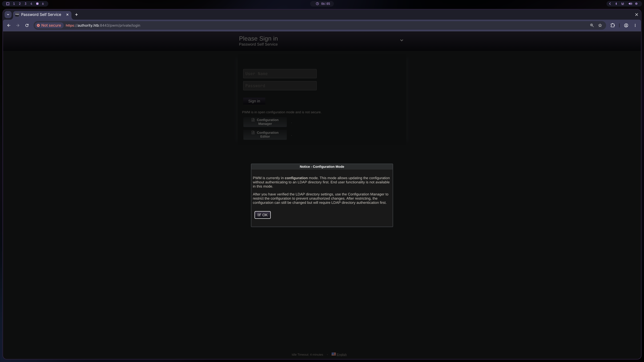Focus the Password field
The image size is (644, 362).
[280, 86]
